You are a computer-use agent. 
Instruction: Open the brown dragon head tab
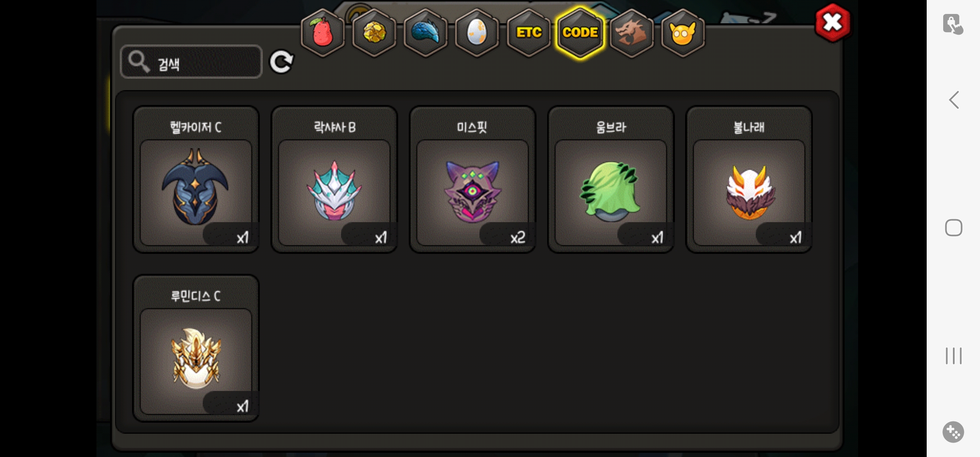point(631,33)
